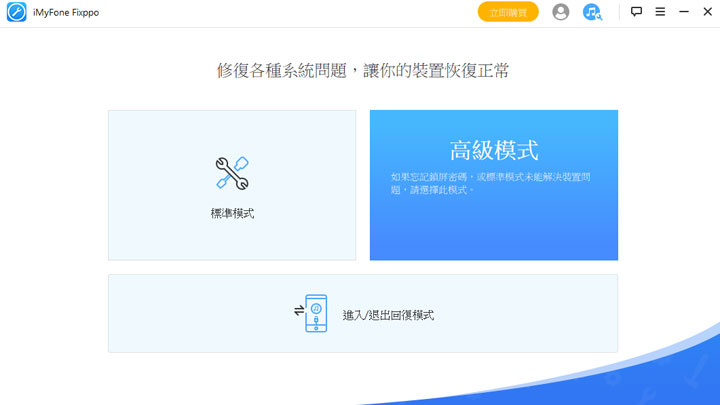
Task: Click the wrench and screwdriver icon
Action: 232,173
